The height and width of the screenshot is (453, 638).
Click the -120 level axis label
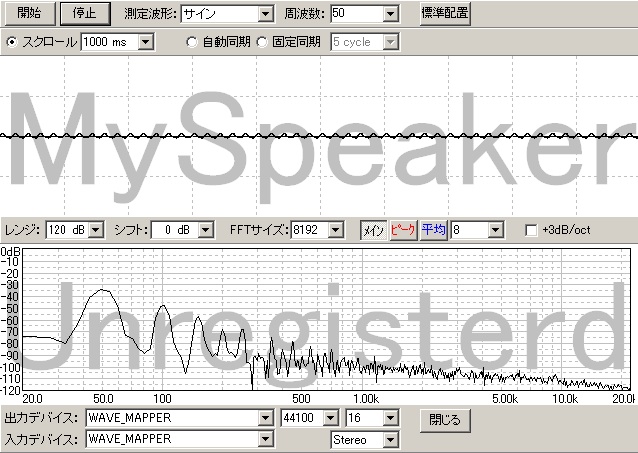point(10,391)
